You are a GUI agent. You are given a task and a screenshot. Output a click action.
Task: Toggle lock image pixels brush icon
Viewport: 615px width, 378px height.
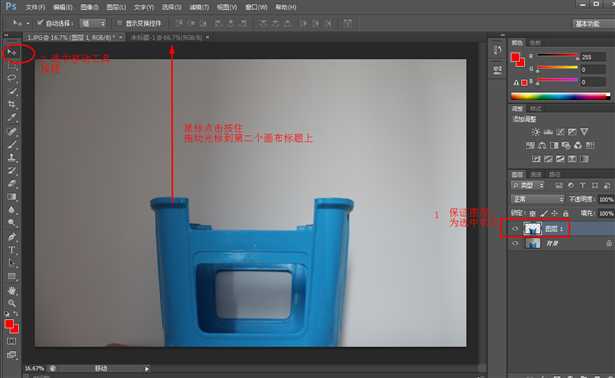click(544, 213)
